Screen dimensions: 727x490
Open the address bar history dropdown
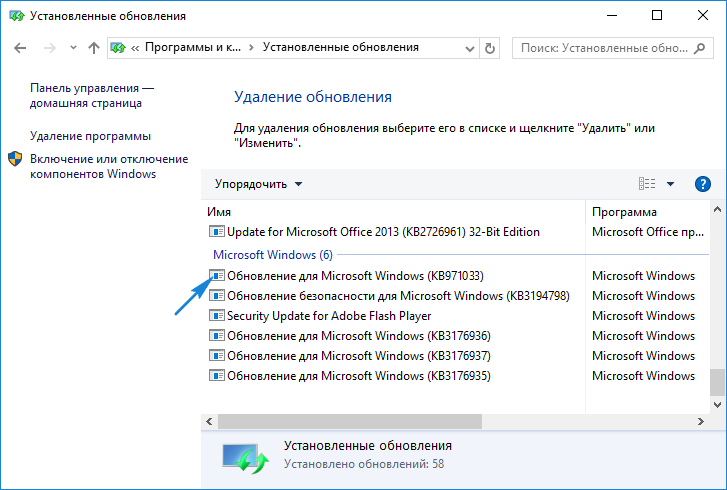(466, 48)
